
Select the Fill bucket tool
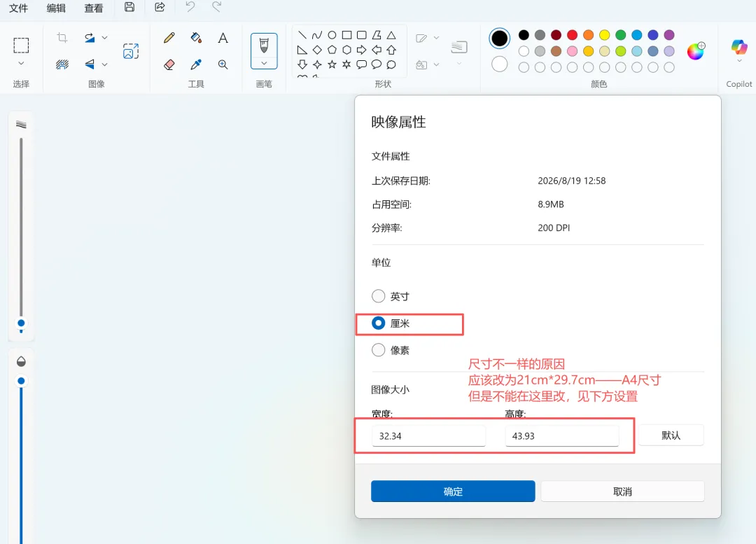pyautogui.click(x=196, y=38)
